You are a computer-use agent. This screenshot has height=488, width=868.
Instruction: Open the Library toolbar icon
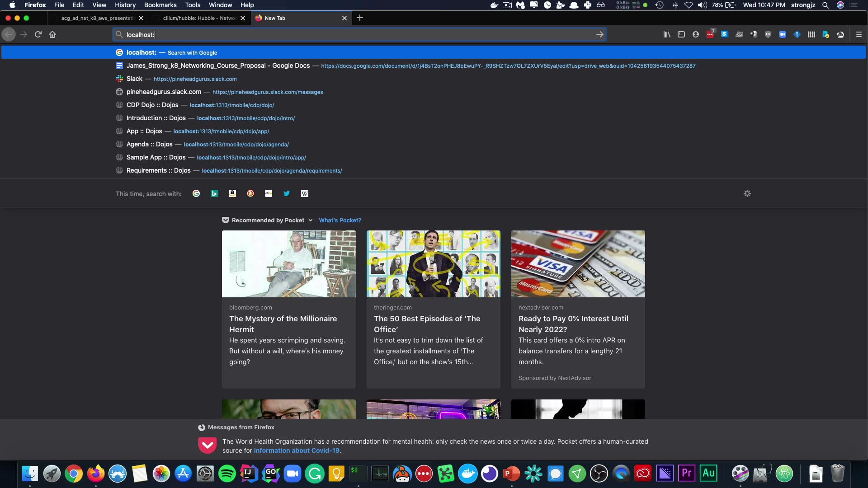666,34
